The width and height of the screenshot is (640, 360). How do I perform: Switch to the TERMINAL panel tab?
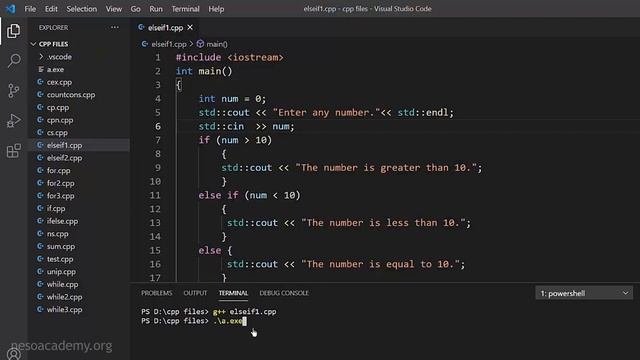point(233,293)
